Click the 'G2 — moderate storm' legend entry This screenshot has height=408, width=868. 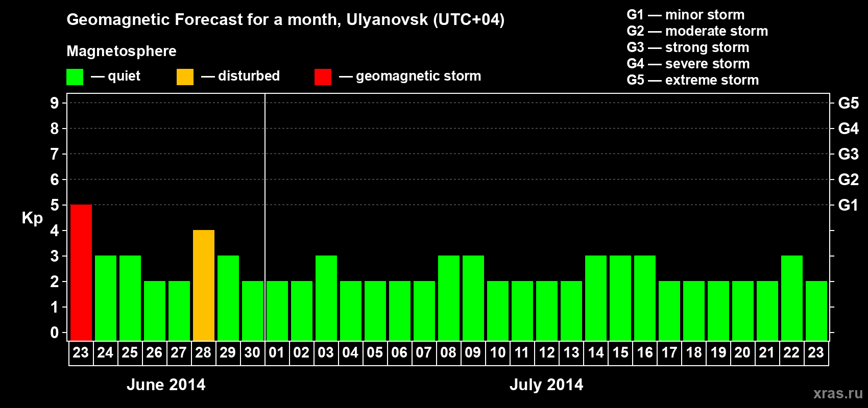(x=697, y=31)
